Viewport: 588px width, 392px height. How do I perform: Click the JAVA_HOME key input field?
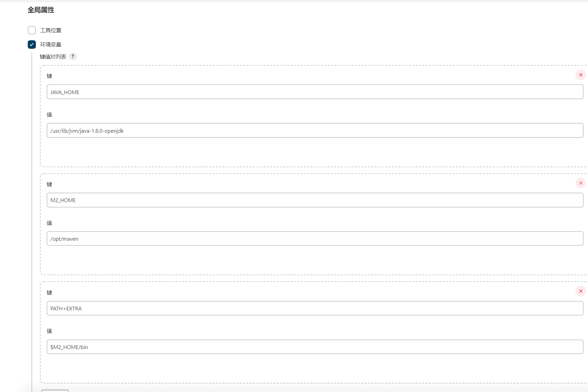pyautogui.click(x=315, y=92)
